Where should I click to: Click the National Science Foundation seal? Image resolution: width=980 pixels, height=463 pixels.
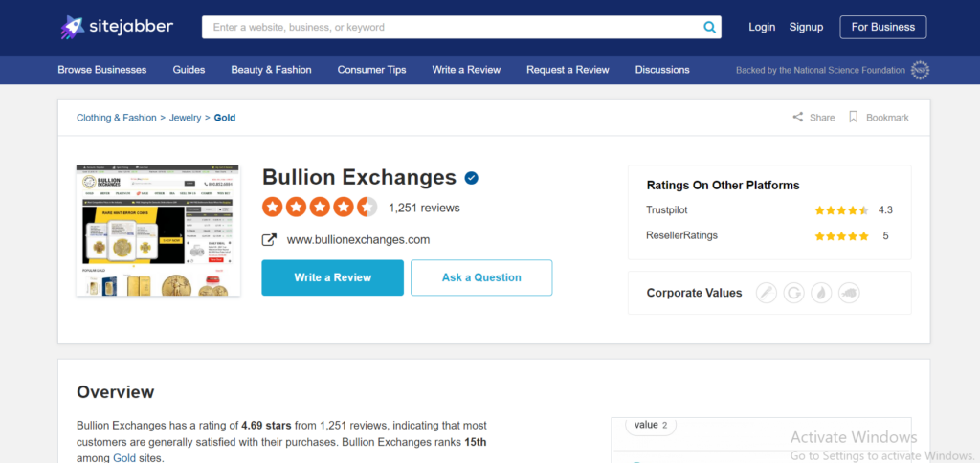[920, 71]
